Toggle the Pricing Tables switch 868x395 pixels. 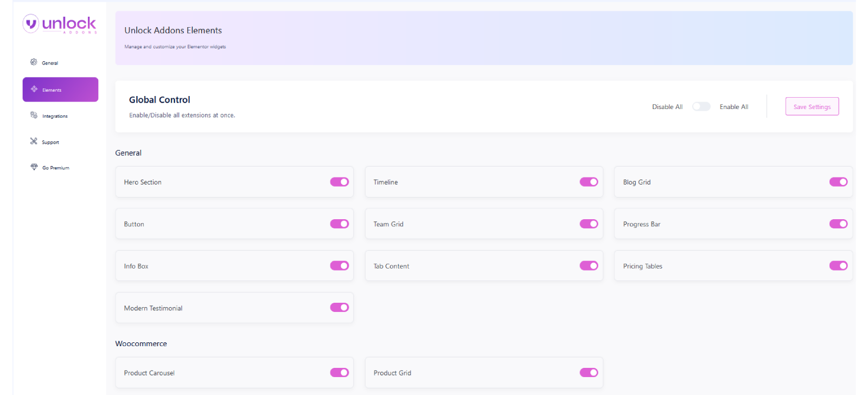tap(838, 265)
